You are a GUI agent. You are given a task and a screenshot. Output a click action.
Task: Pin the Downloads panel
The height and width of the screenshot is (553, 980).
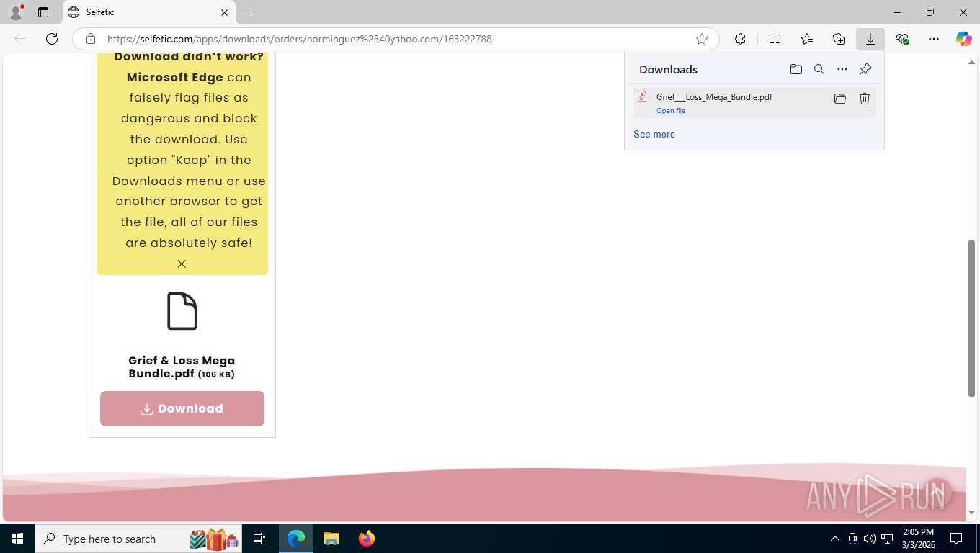[865, 69]
